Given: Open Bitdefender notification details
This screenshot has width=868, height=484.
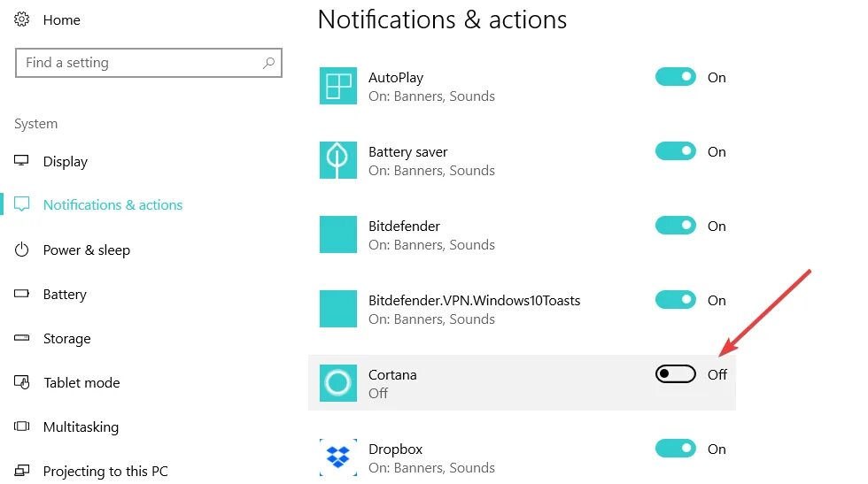Looking at the screenshot, I should (x=522, y=234).
